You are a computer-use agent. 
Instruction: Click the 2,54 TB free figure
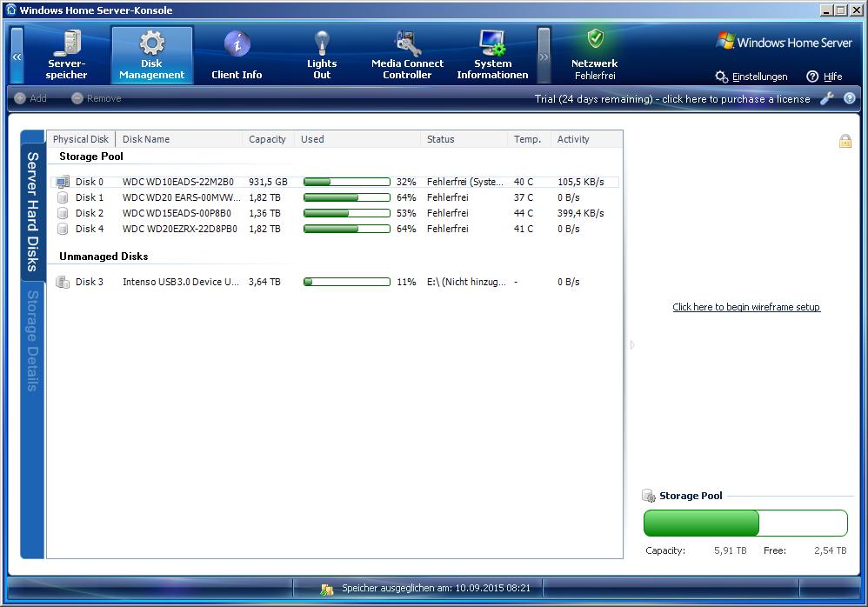click(x=831, y=550)
